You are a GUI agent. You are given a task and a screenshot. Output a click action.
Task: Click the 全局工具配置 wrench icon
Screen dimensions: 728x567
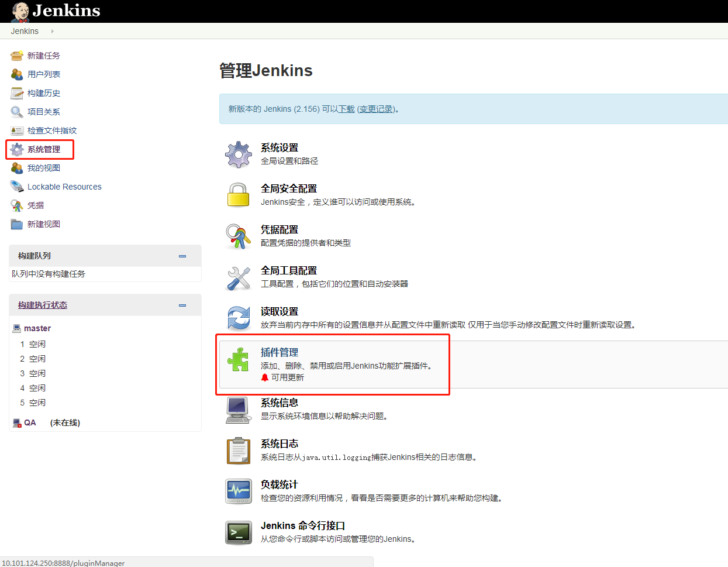click(239, 277)
